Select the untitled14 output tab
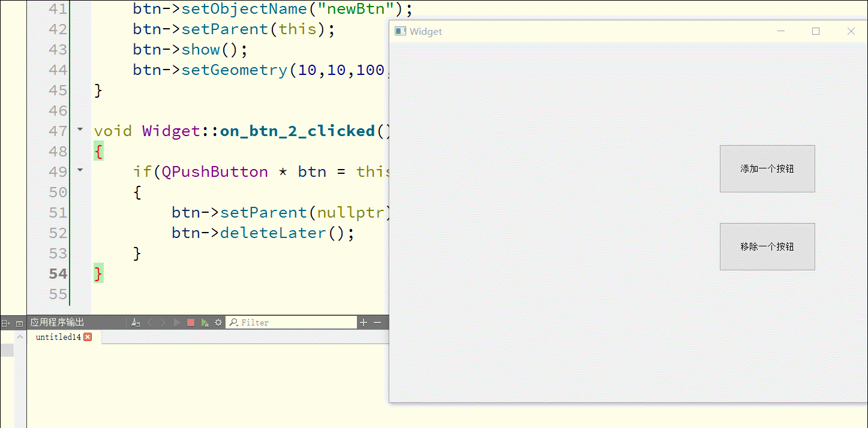868x428 pixels. 58,337
